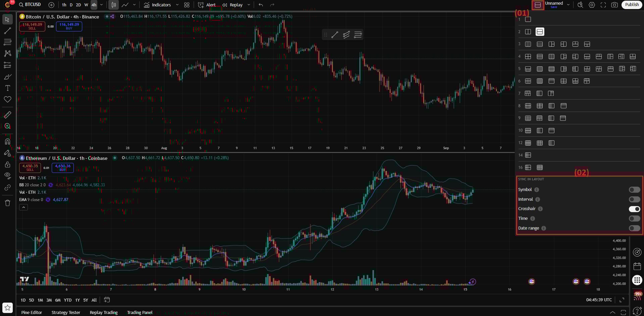Open the Indicators dialog
This screenshot has width=644, height=316.
(x=157, y=5)
